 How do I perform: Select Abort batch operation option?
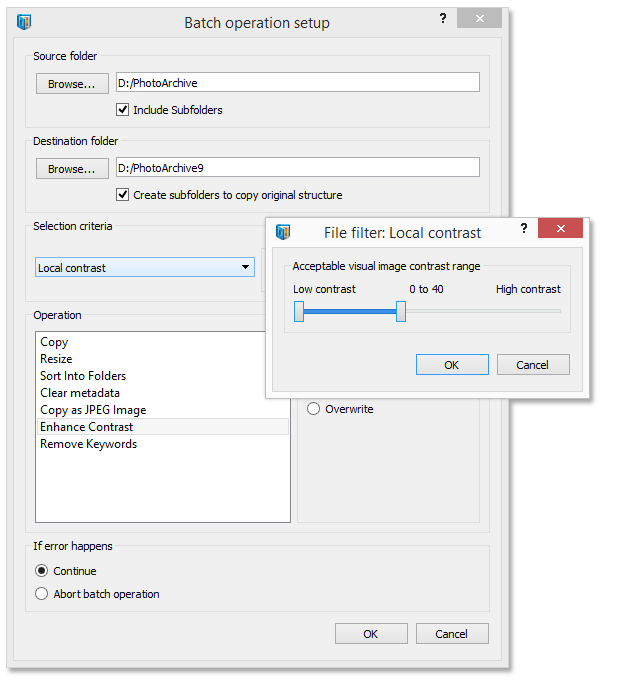(x=42, y=594)
